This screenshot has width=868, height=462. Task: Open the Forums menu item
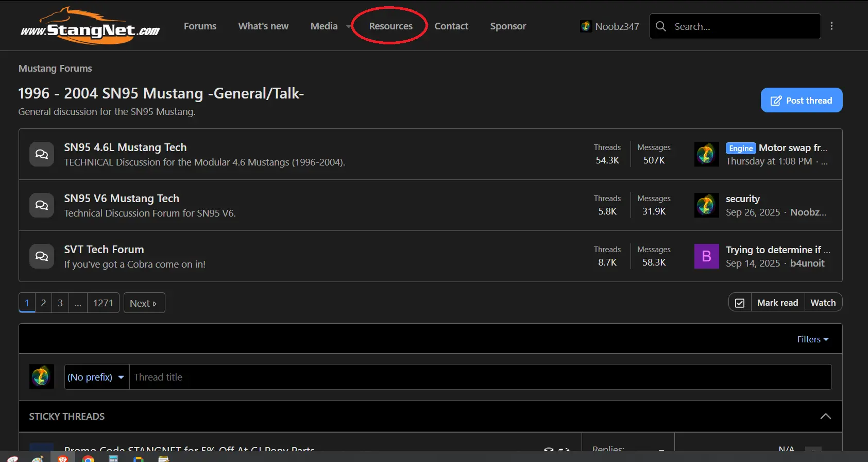200,26
